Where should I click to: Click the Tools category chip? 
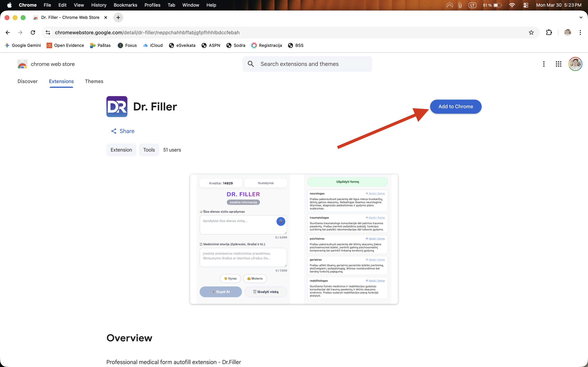point(149,150)
